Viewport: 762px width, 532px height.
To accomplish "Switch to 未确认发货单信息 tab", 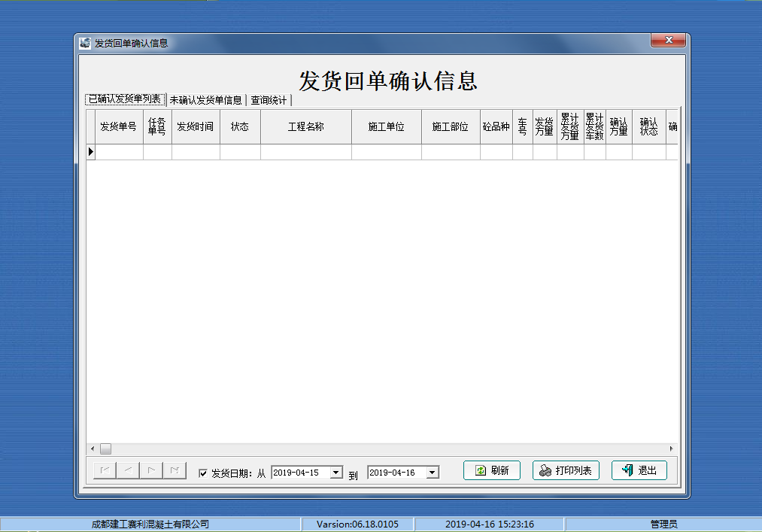I will click(x=206, y=100).
